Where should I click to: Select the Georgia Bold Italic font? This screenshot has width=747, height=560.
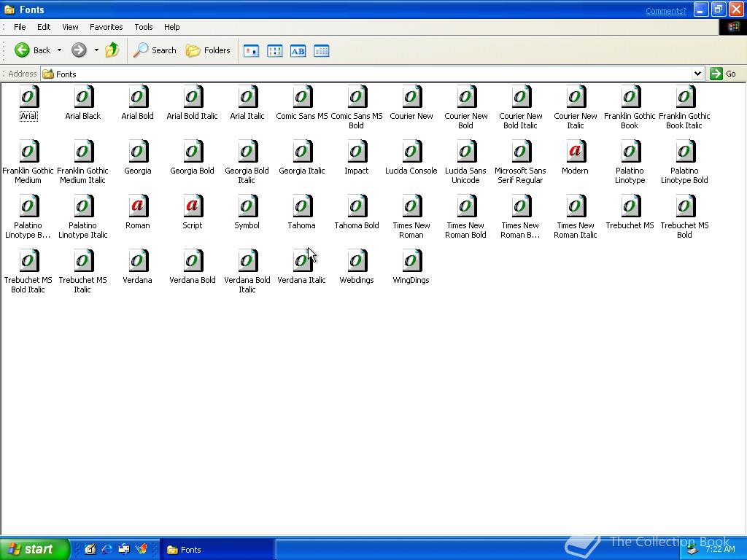(x=247, y=152)
